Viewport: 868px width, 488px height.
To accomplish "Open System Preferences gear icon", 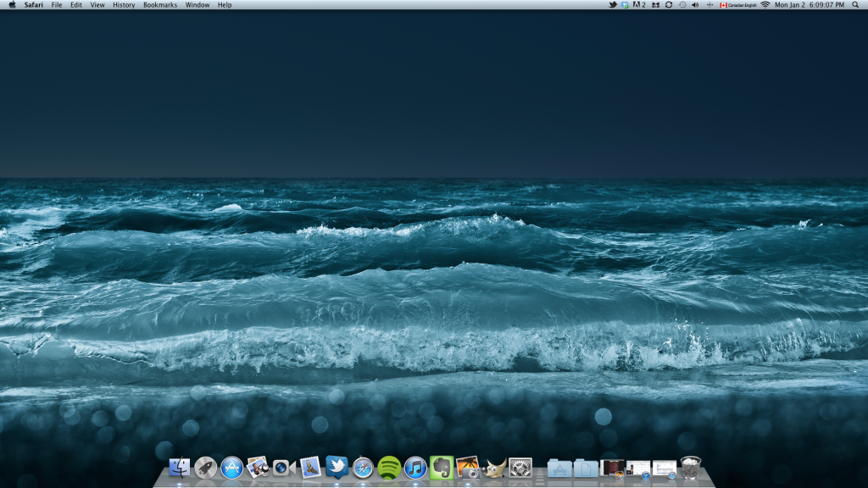I will pyautogui.click(x=520, y=468).
